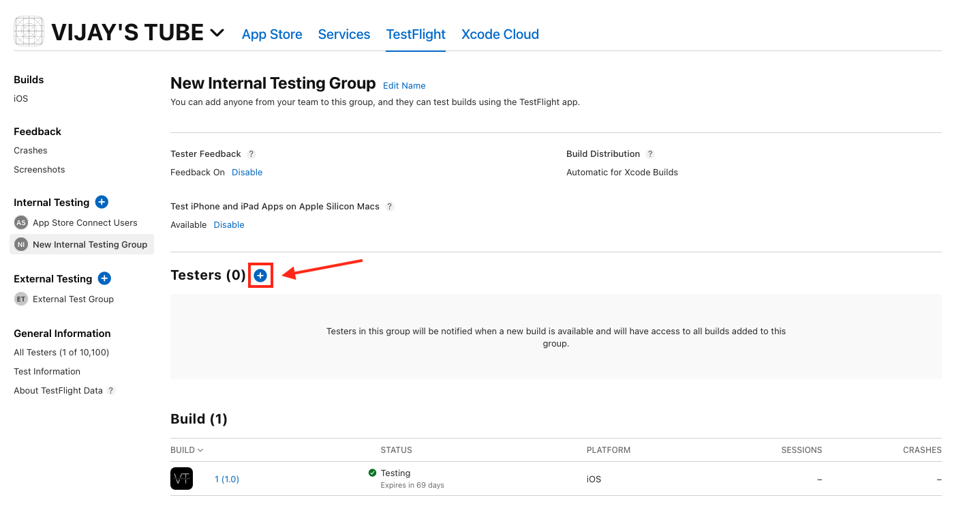The image size is (980, 515).
Task: Add a new Internal Testing group
Action: (102, 202)
